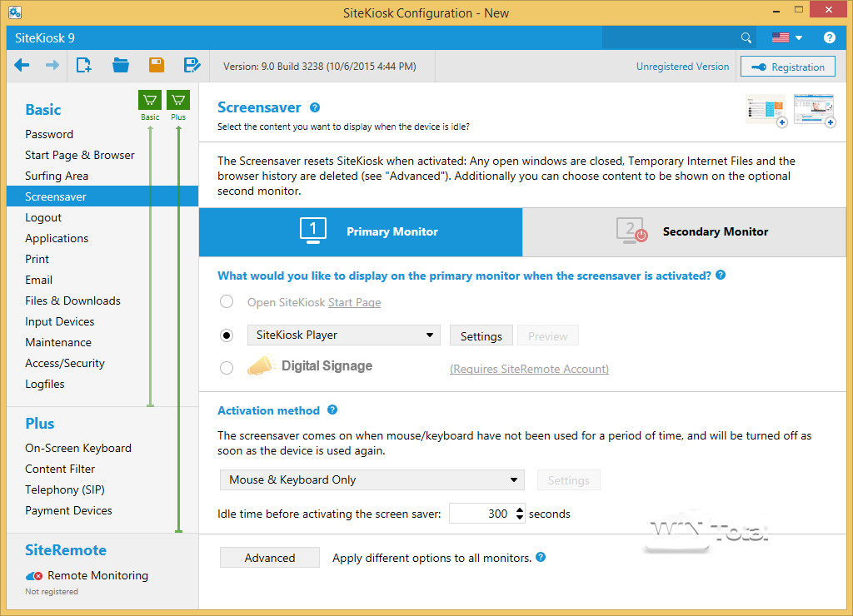Increase idle time with up stepper arrow
This screenshot has height=616, width=853.
(x=520, y=510)
